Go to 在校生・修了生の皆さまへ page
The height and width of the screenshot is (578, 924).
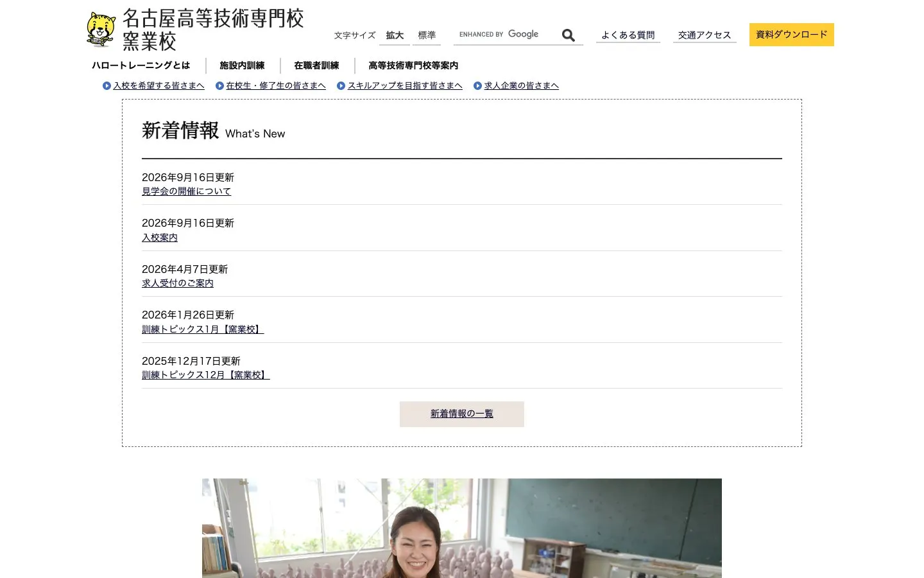tap(276, 86)
